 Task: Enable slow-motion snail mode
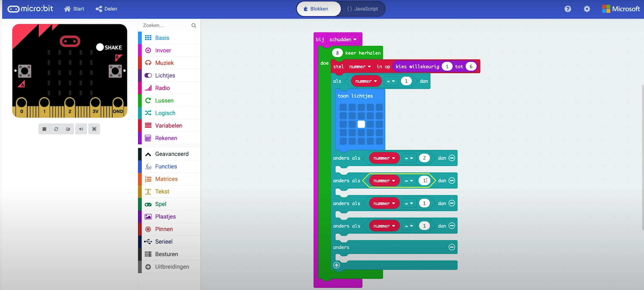point(68,129)
